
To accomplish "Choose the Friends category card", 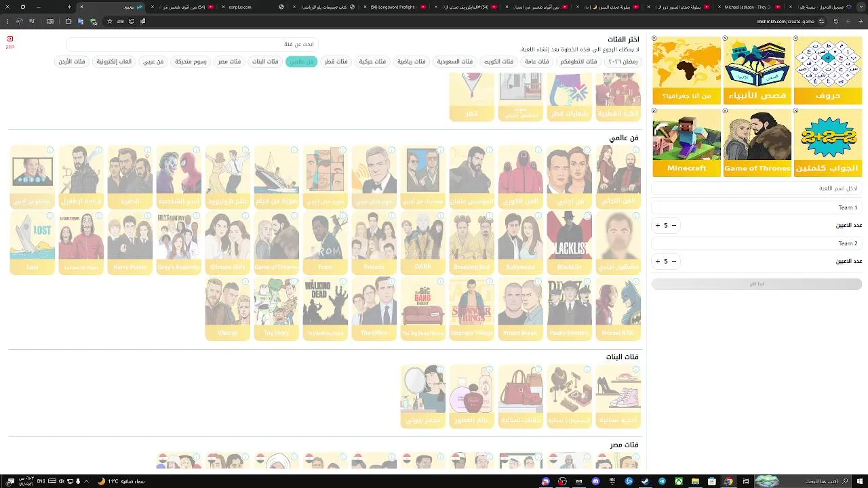I will coord(374,243).
